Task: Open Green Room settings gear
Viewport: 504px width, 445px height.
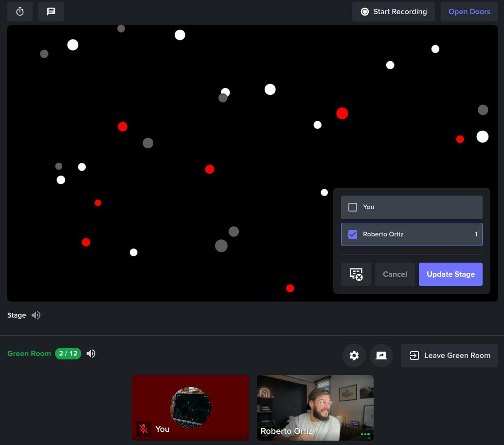Action: (x=354, y=356)
